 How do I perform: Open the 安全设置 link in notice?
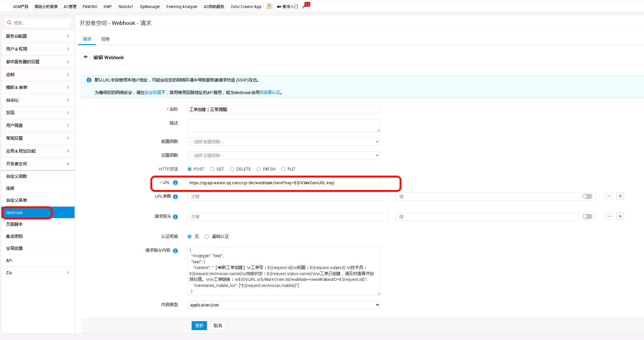pyautogui.click(x=153, y=93)
